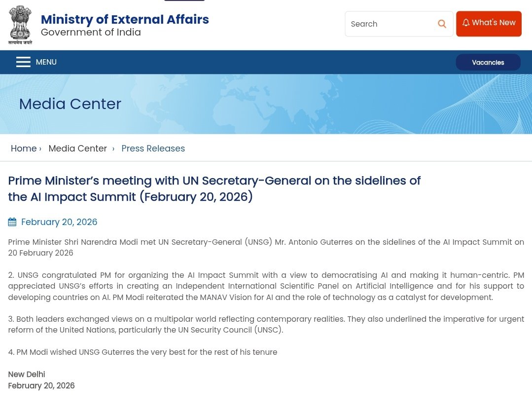Open the hamburger menu icon

click(x=23, y=62)
